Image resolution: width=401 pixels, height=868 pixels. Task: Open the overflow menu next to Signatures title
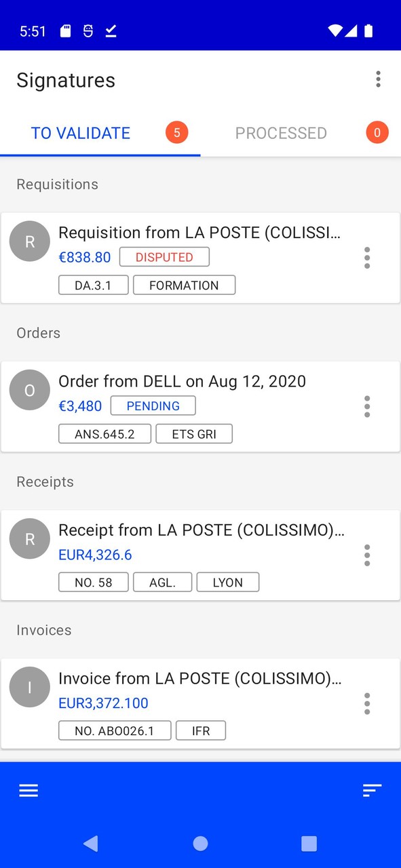[x=378, y=79]
